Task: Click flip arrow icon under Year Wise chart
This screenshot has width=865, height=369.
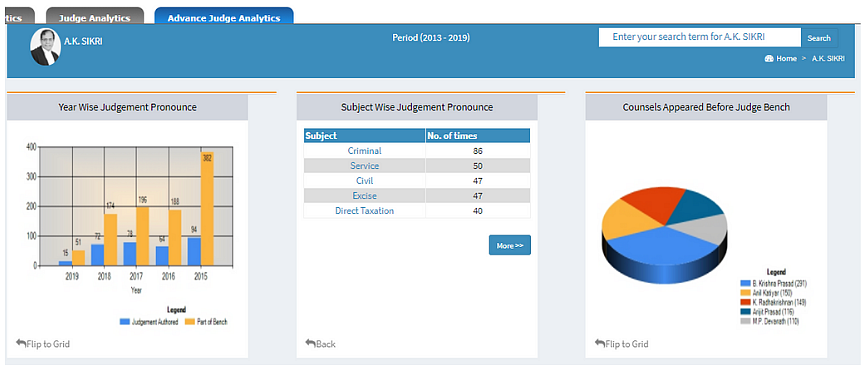Action: click(x=21, y=343)
